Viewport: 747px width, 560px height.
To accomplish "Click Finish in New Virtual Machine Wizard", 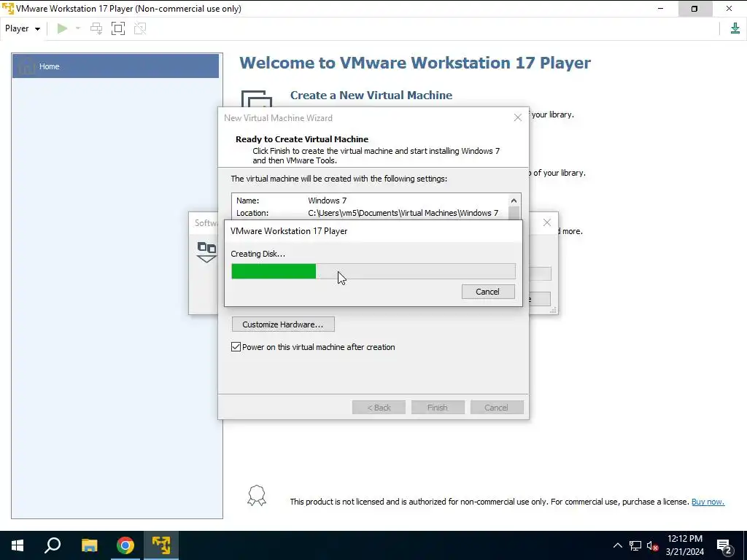I will (438, 408).
